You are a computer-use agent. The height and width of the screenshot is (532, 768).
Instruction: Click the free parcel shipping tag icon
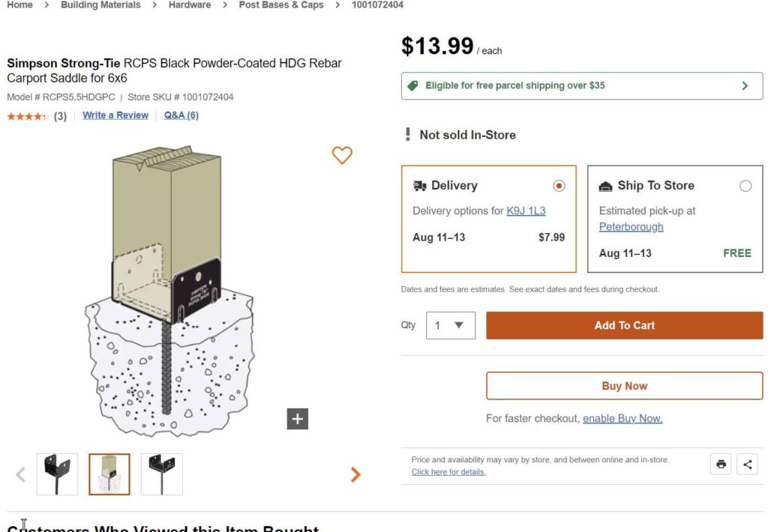coord(412,86)
